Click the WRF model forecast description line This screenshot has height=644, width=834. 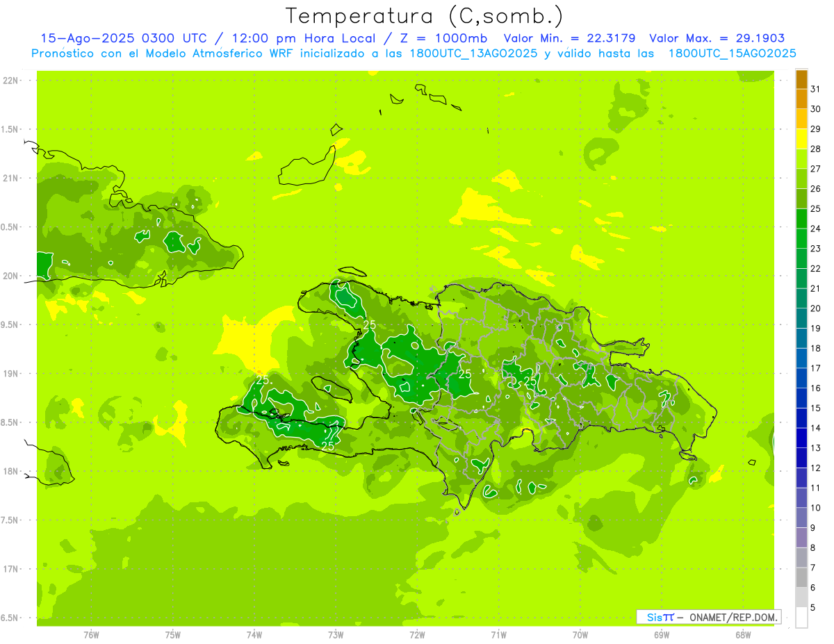point(414,53)
